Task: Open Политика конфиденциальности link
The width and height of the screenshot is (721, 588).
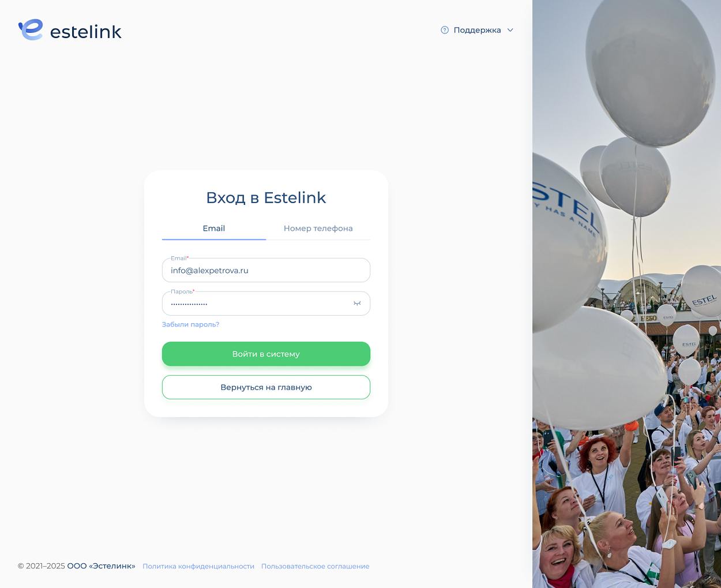Action: [x=198, y=566]
